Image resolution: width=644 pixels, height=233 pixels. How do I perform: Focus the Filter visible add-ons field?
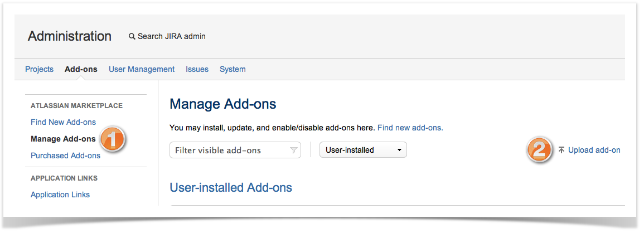[x=229, y=150]
